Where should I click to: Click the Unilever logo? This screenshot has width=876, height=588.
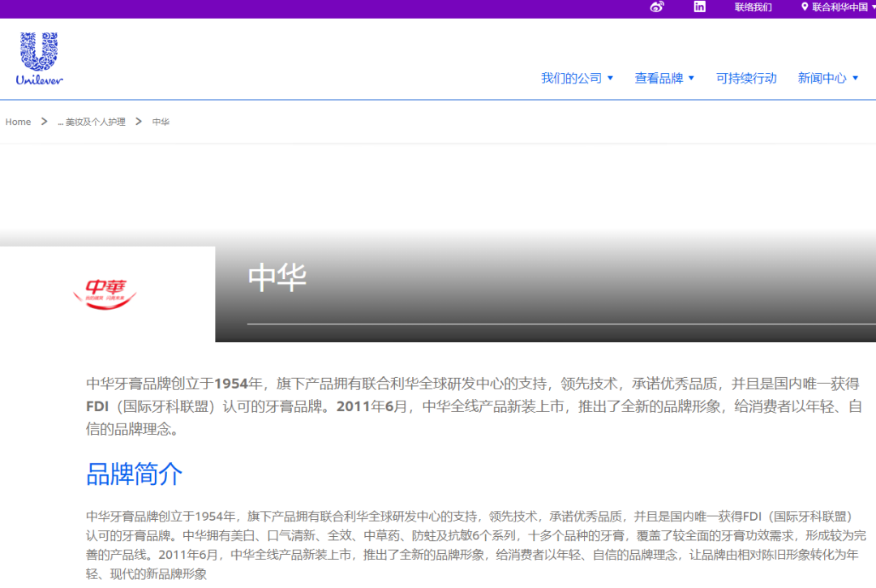click(x=37, y=57)
